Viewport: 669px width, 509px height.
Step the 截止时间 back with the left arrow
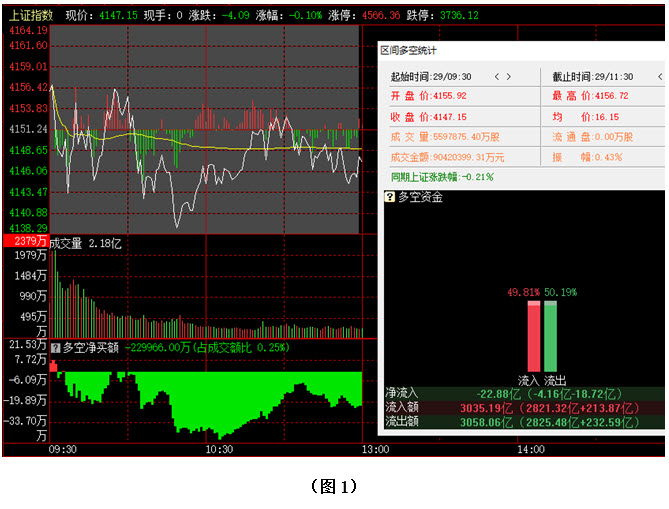pyautogui.click(x=656, y=77)
